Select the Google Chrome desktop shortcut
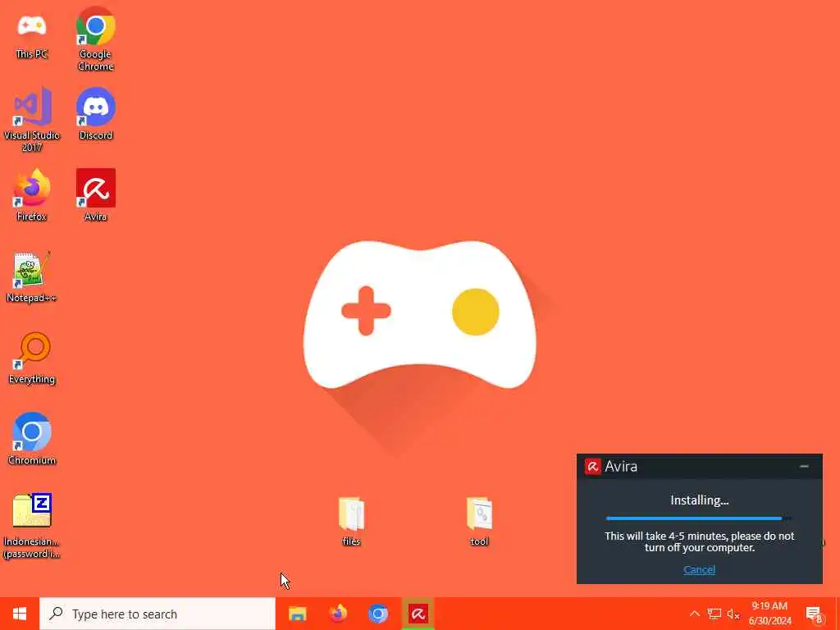 click(x=96, y=39)
